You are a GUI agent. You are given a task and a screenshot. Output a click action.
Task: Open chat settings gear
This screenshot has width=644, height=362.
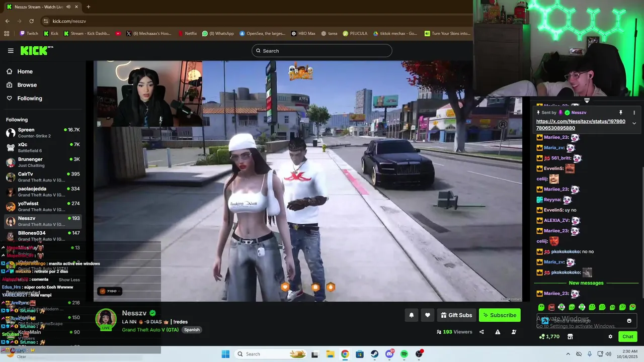coord(610,337)
